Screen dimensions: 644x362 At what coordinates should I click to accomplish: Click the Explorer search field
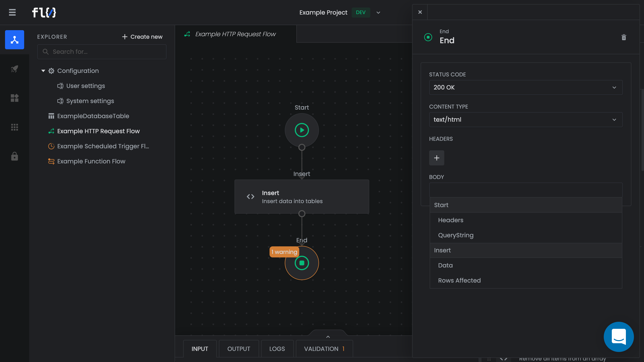(102, 52)
